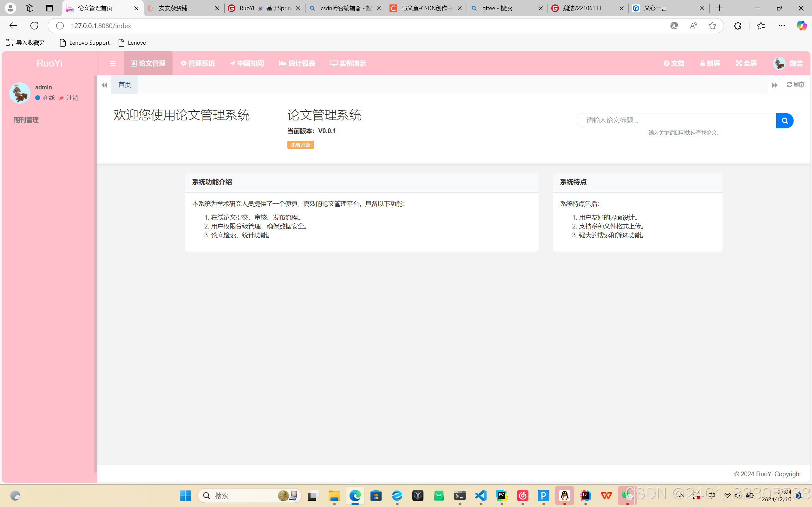This screenshot has width=812, height=507.
Task: Expand 期刊管理 sidebar menu
Action: [26, 120]
